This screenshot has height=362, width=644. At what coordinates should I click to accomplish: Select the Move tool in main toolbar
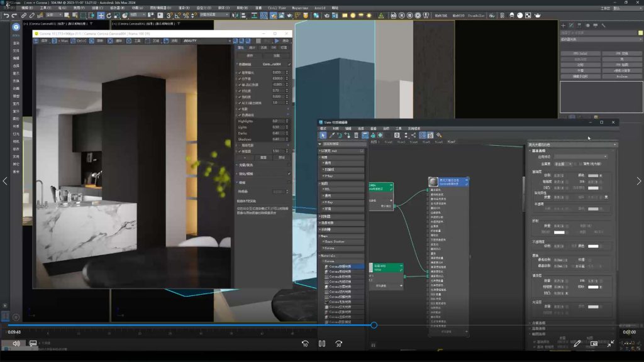click(101, 15)
